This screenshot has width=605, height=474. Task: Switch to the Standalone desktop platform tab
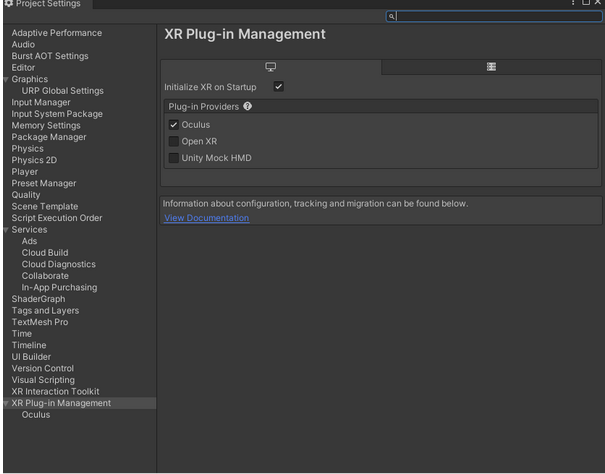(x=270, y=67)
